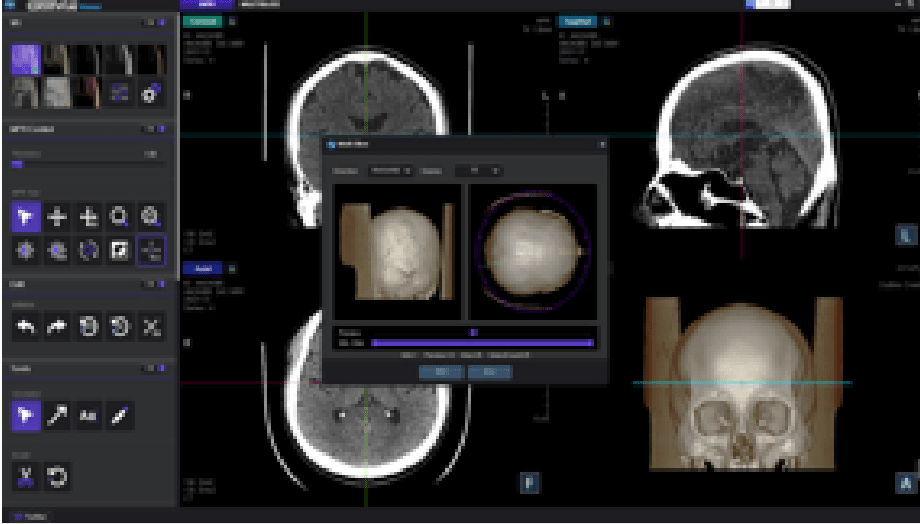Click the X icon in the Edit panel

151,327
